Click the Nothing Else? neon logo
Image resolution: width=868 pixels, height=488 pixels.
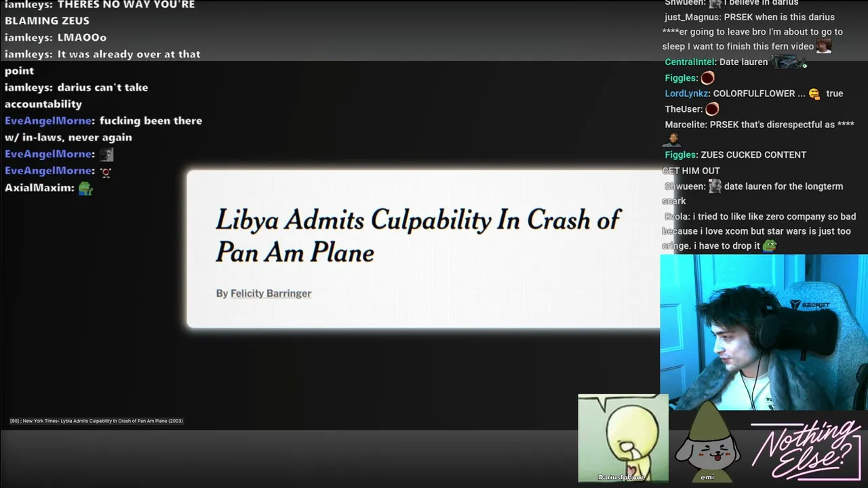click(806, 448)
